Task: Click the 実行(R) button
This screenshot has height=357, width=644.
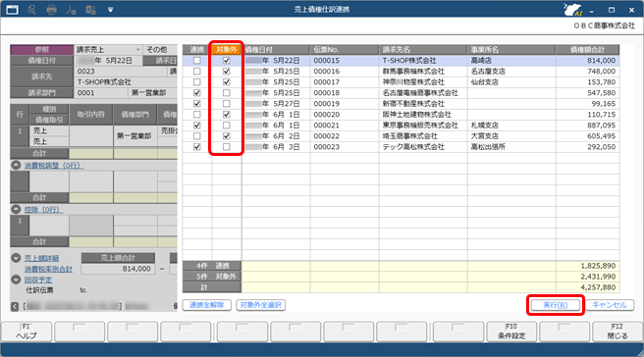Action: [x=556, y=305]
